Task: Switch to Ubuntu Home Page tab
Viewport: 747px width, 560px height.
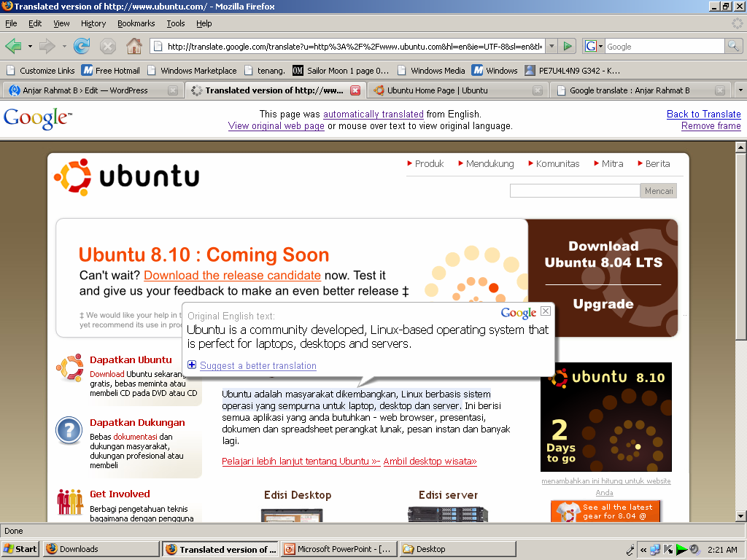Action: [438, 90]
